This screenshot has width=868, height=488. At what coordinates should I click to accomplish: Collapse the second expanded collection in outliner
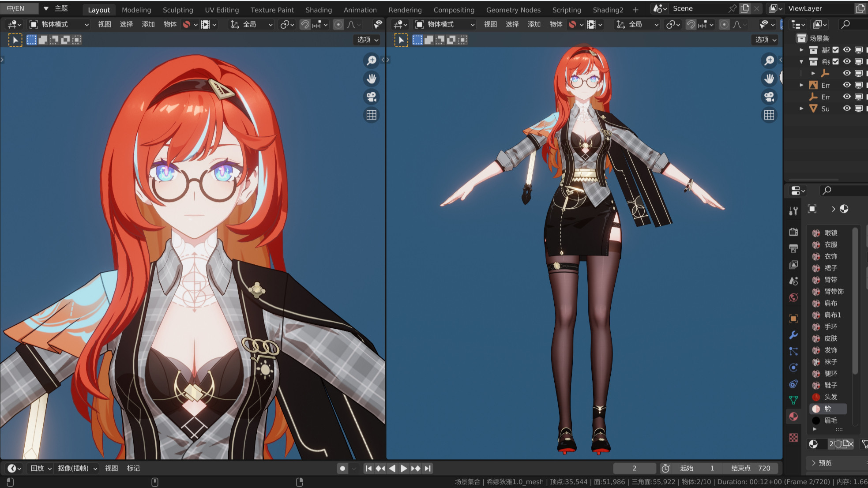click(x=801, y=62)
